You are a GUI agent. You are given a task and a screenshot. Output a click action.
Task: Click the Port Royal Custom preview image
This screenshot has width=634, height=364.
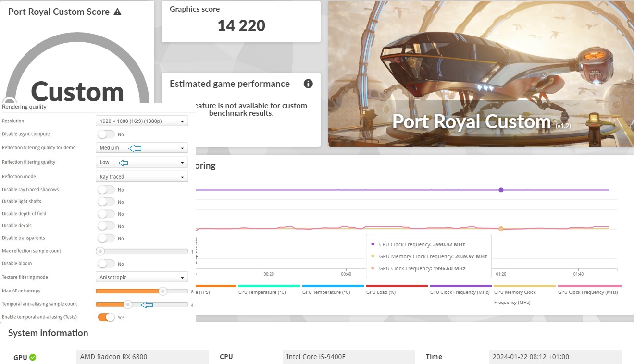481,74
